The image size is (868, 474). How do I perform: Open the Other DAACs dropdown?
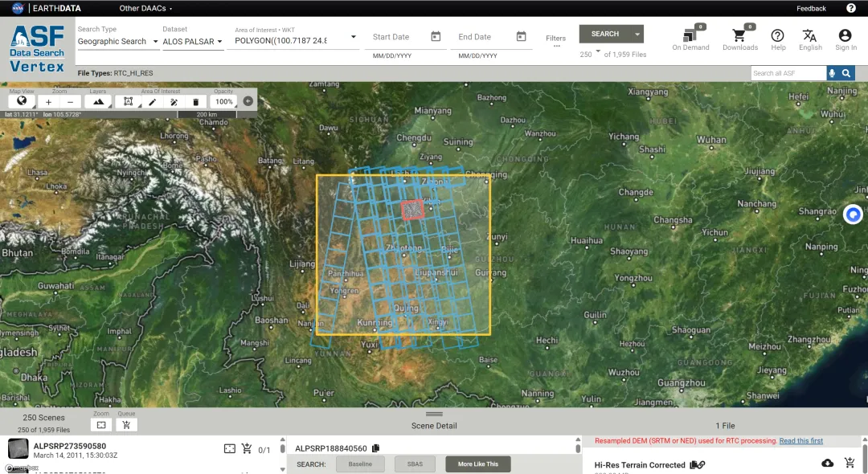145,8
